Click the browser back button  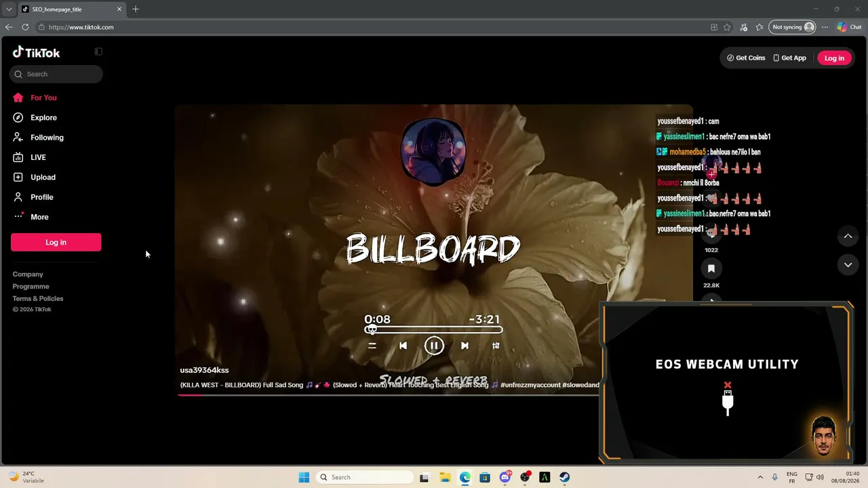[x=9, y=27]
